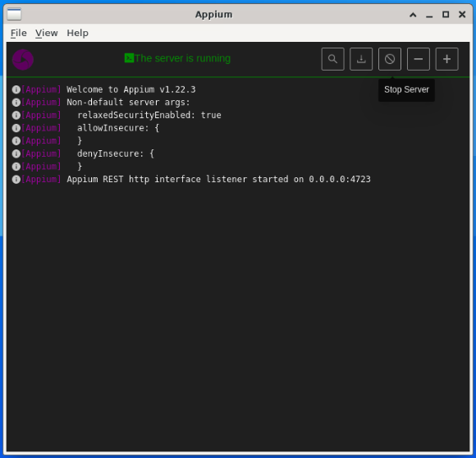Click the 'Welcome to Appium v1.22.3' log line

(131, 89)
